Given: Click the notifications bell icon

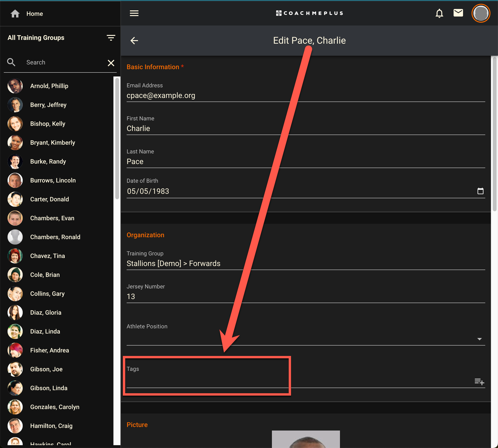Looking at the screenshot, I should pyautogui.click(x=439, y=13).
